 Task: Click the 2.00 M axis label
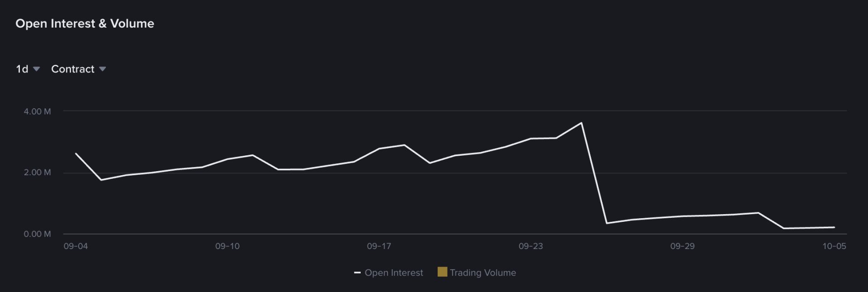pos(37,172)
